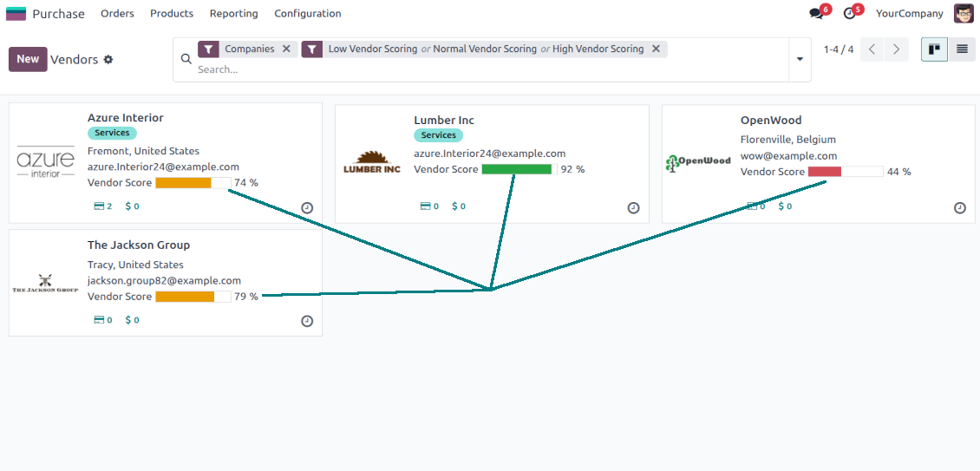Screen dimensions: 980x471
Task: Go to previous page of vendors
Action: (872, 49)
